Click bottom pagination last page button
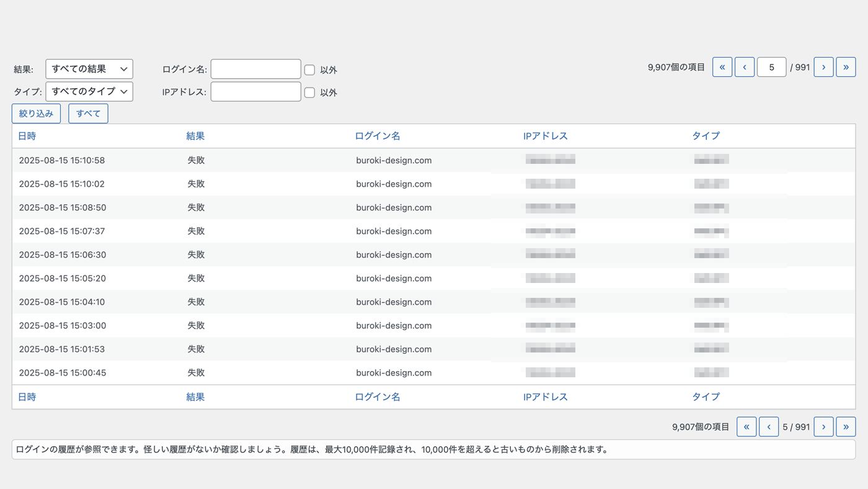868x489 pixels. (846, 427)
